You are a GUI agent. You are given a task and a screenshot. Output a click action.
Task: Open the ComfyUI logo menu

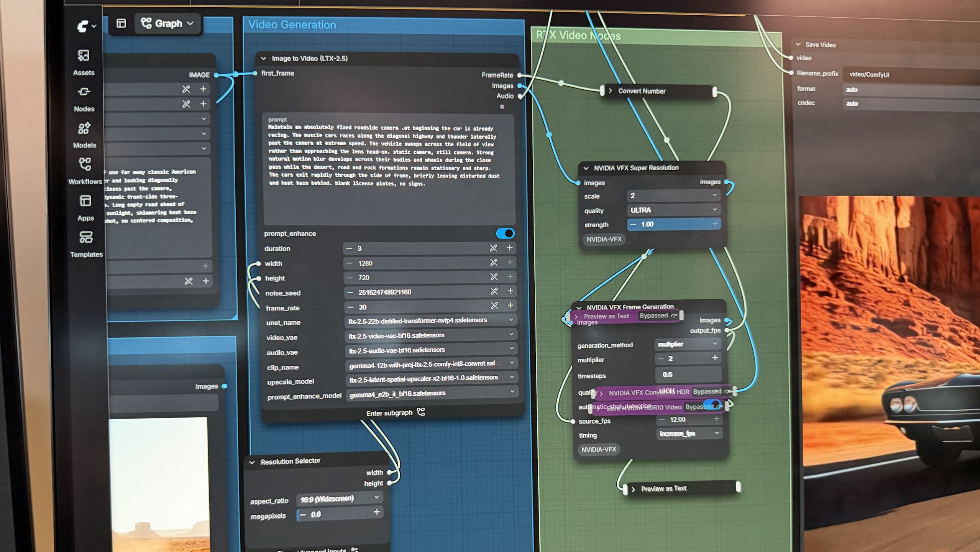coord(86,26)
